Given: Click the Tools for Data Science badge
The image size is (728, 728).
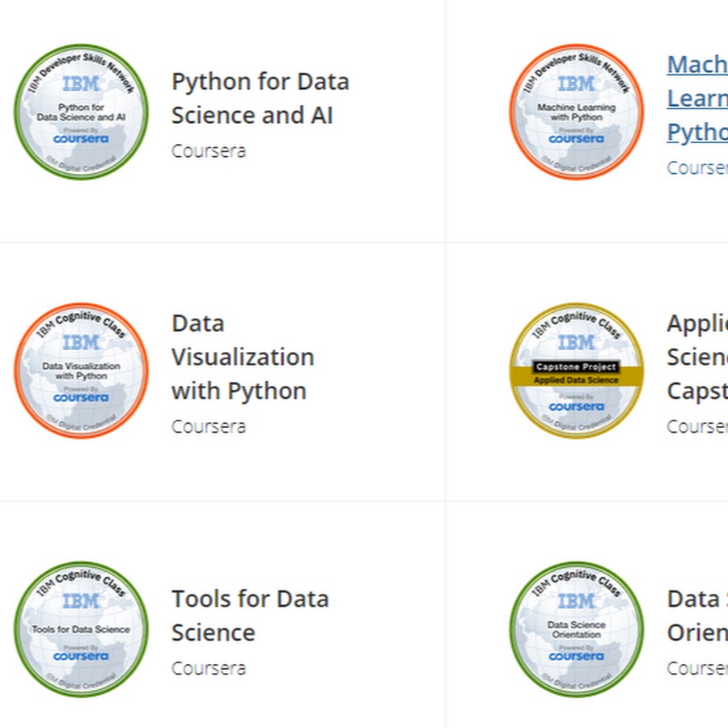Looking at the screenshot, I should coord(81,629).
